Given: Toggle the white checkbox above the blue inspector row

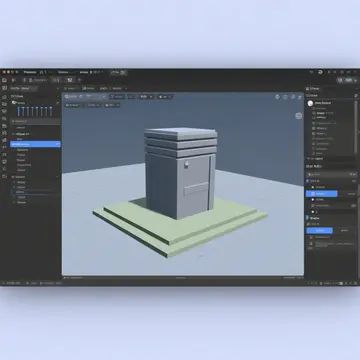Looking at the screenshot, I should point(313,187).
